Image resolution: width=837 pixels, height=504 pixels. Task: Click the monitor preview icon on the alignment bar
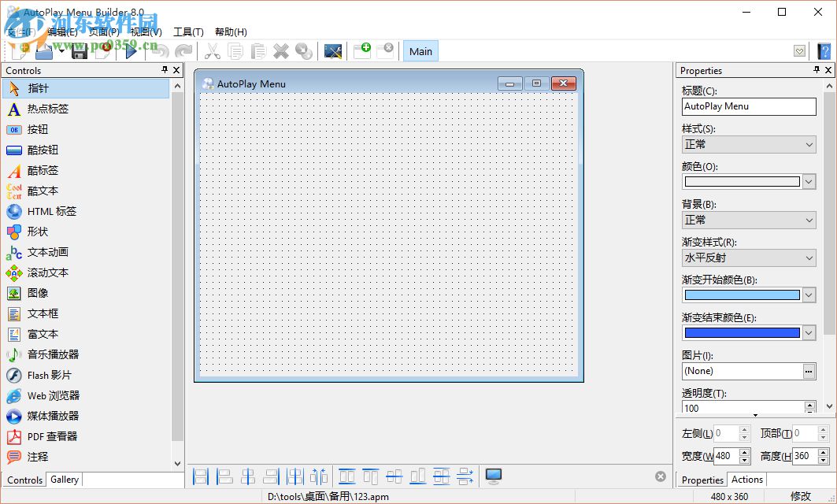tap(493, 476)
